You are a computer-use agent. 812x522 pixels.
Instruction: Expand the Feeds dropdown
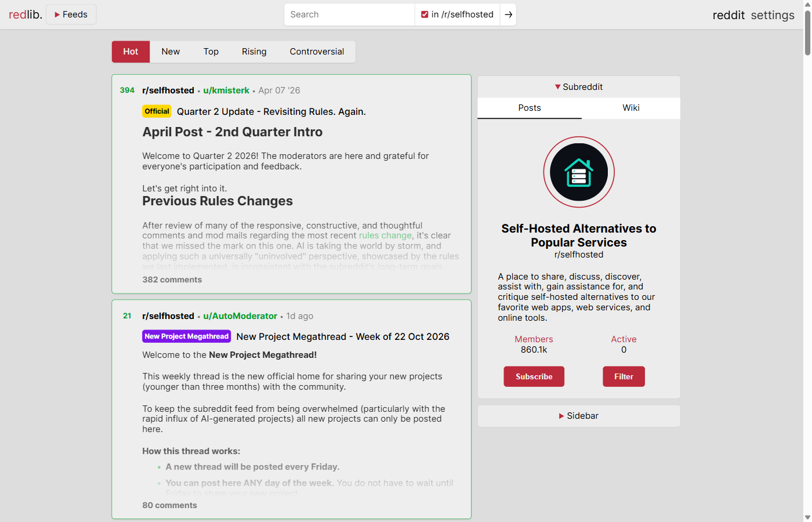tap(71, 14)
